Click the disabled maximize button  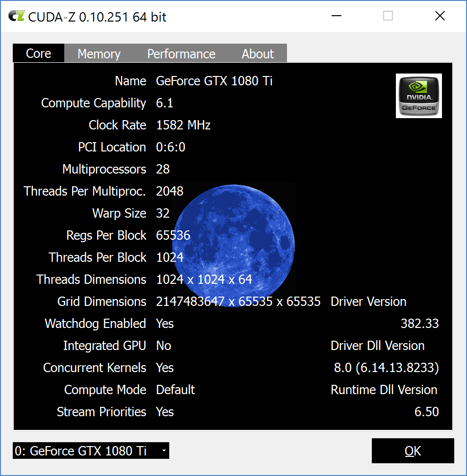(x=388, y=16)
